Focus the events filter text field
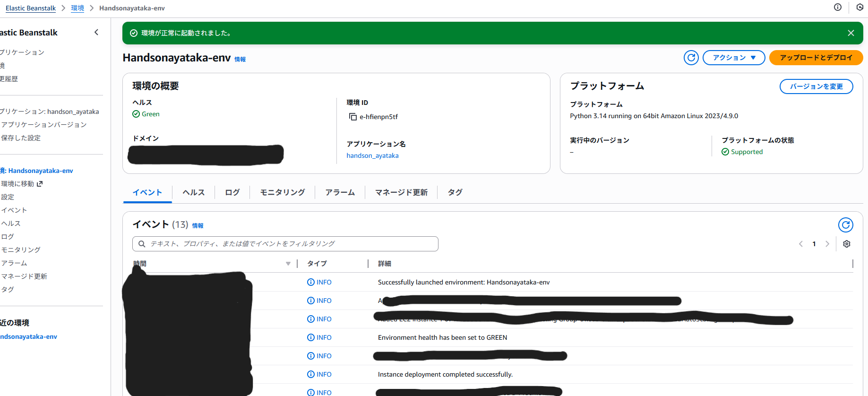Screen dimensions: 868x396 [x=285, y=244]
